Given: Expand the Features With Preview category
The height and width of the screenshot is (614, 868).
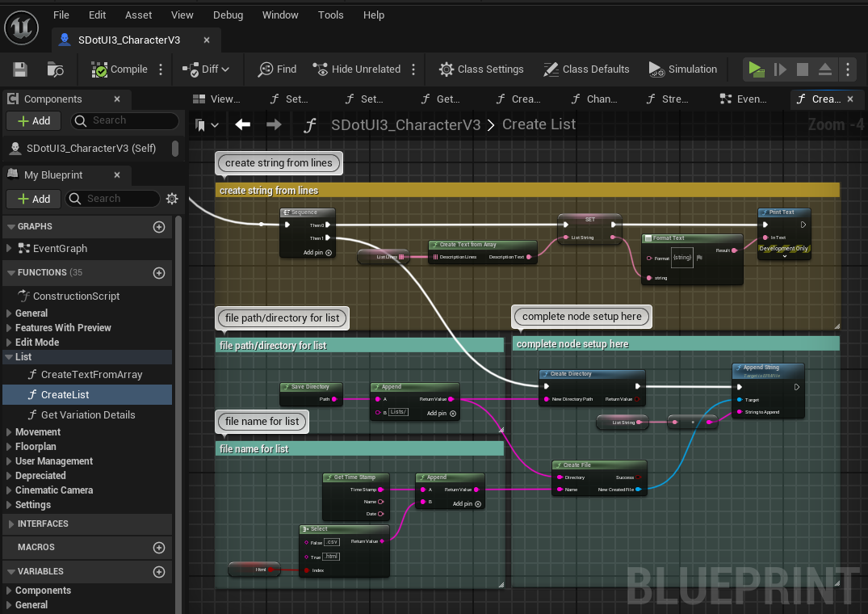Looking at the screenshot, I should (x=9, y=328).
